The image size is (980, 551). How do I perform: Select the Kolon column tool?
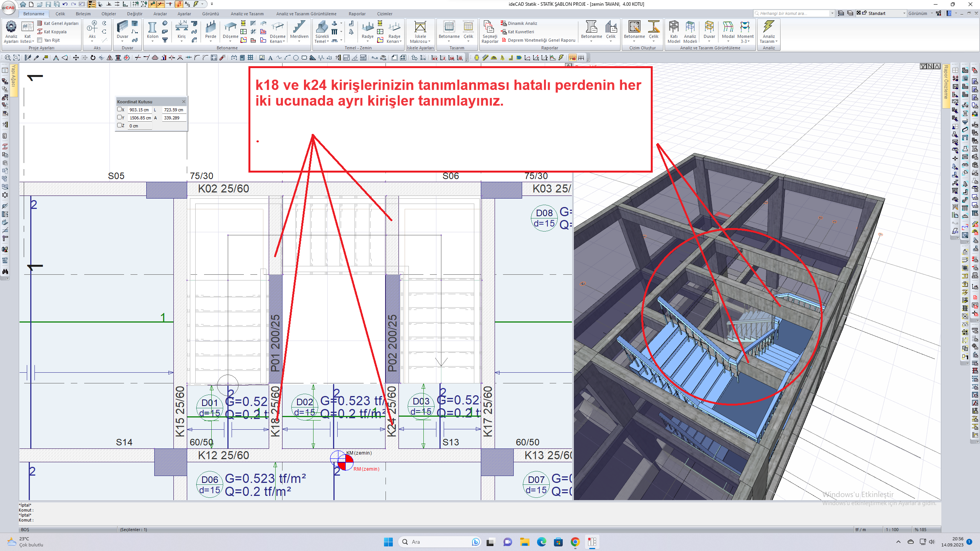click(x=152, y=31)
